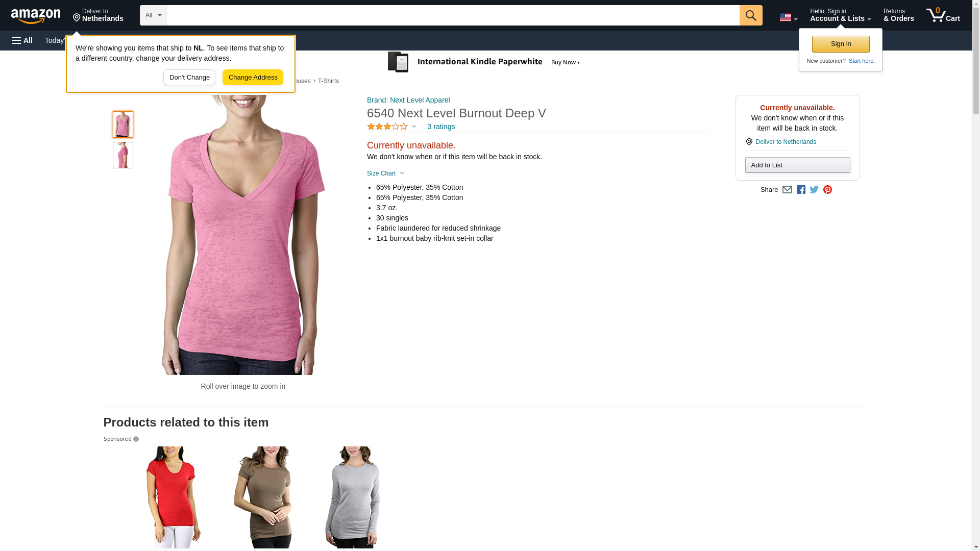
Task: Share product on Facebook icon
Action: click(x=801, y=190)
